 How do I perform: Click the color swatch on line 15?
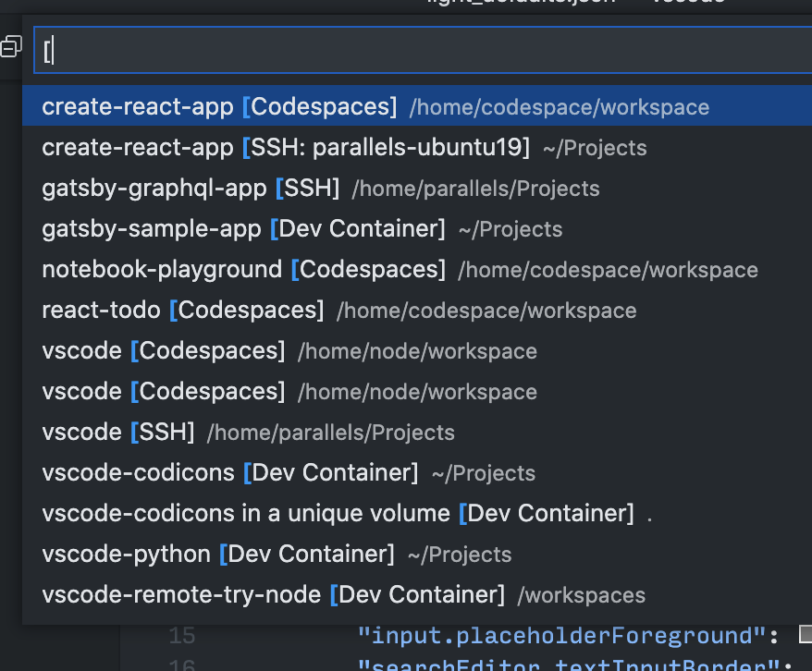(x=805, y=634)
